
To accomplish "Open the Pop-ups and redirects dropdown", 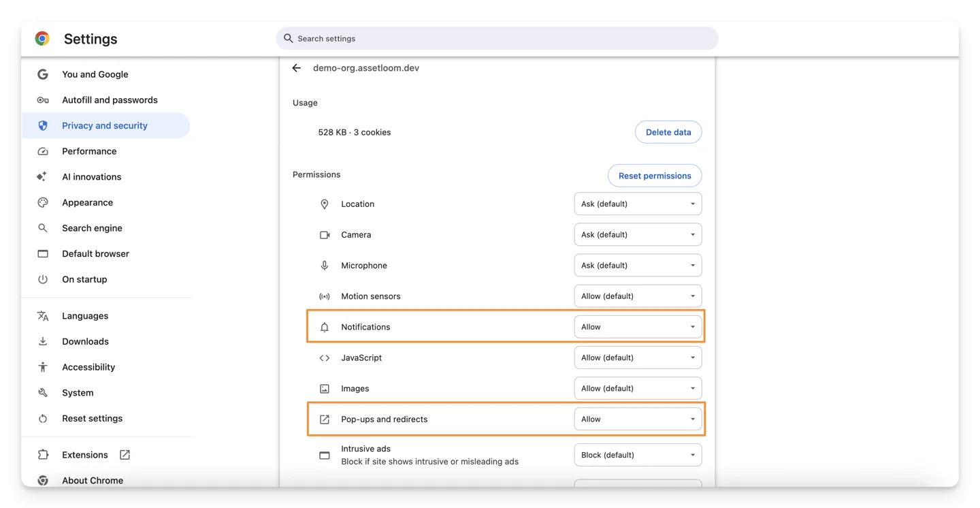I will click(638, 419).
